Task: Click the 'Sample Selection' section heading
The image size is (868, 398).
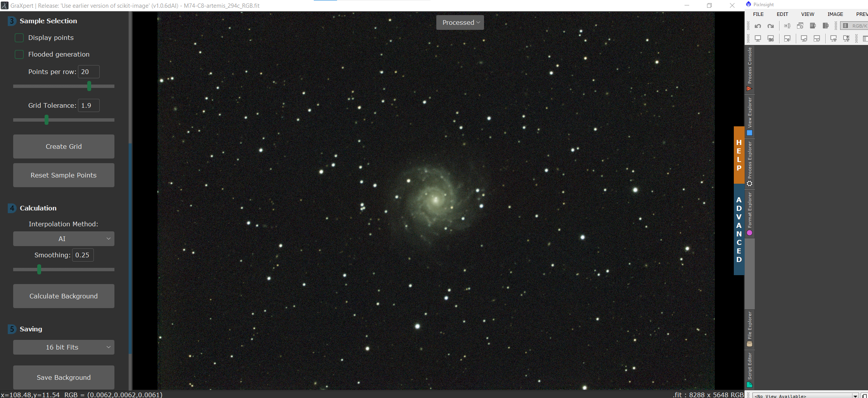Action: (48, 21)
